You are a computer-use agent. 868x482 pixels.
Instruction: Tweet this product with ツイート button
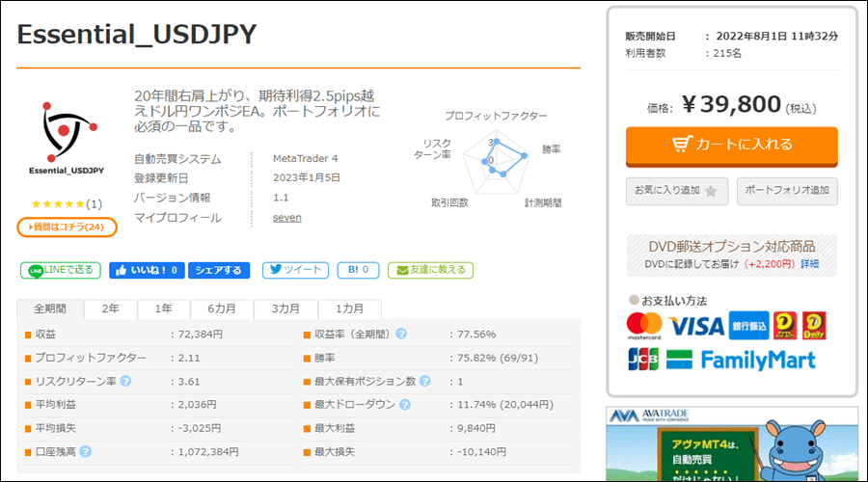click(x=295, y=270)
